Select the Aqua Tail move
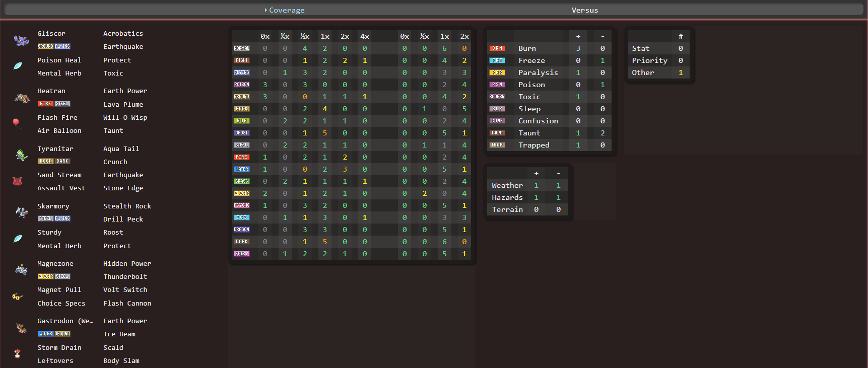Image resolution: width=868 pixels, height=368 pixels. coord(121,149)
